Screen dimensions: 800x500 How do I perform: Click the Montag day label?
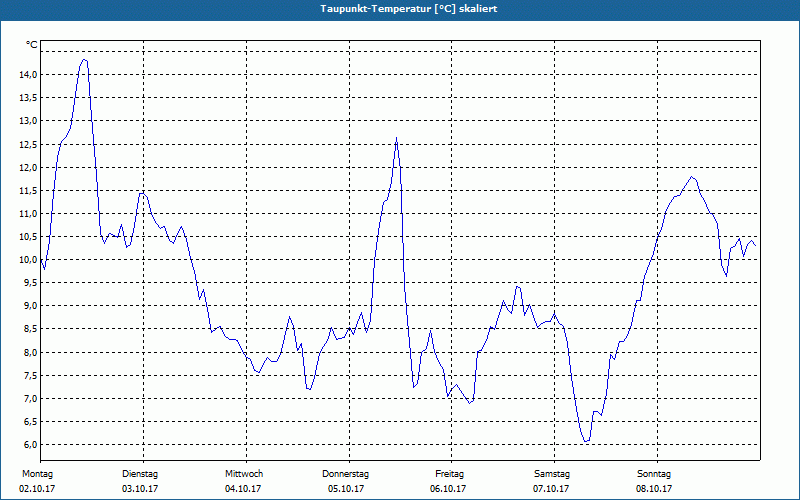click(x=37, y=474)
